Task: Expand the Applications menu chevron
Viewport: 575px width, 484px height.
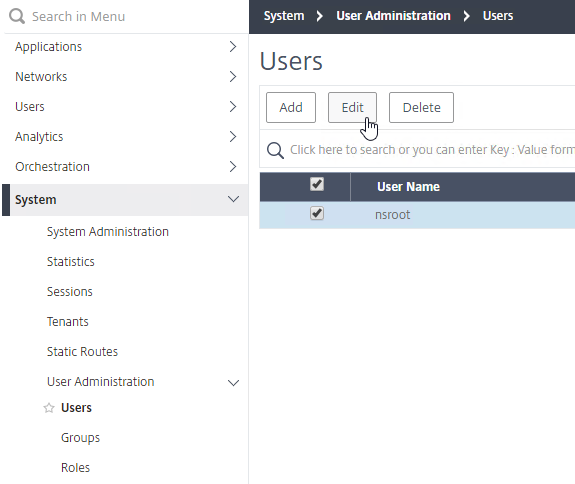Action: 232,47
